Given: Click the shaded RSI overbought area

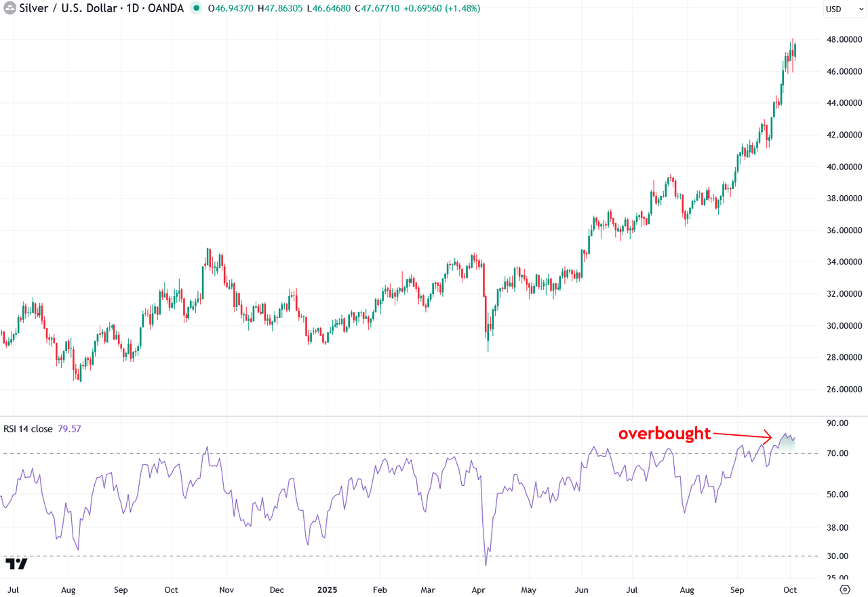Looking at the screenshot, I should 787,444.
